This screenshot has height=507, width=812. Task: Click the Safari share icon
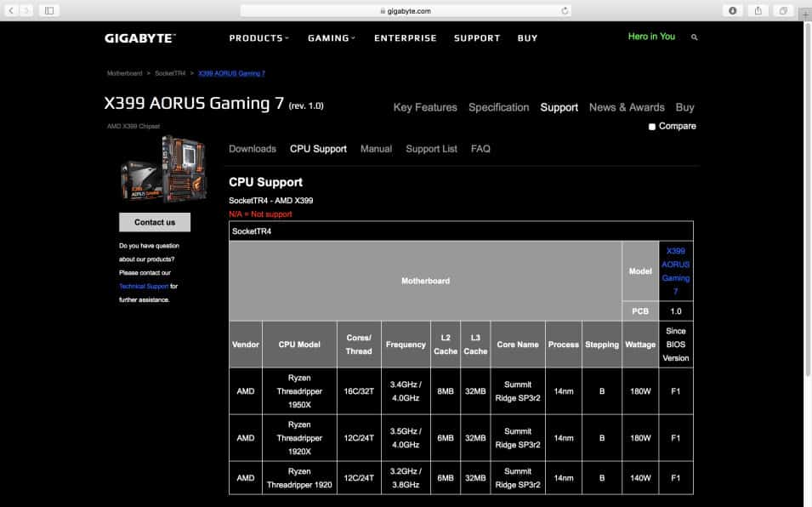758,10
